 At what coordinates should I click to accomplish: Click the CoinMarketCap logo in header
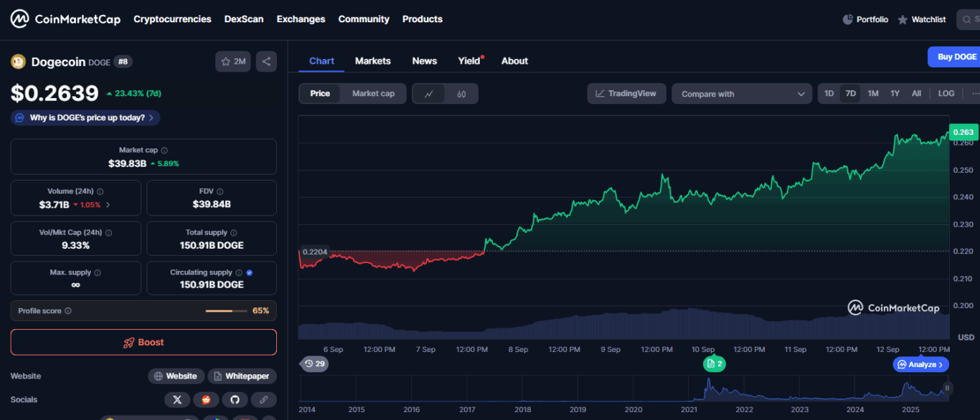click(65, 19)
